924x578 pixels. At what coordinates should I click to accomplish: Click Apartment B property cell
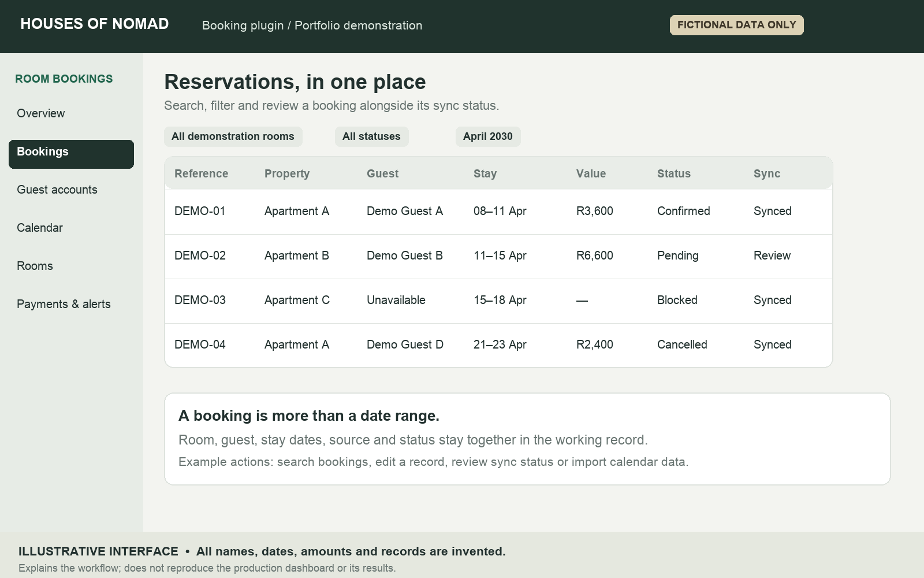tap(297, 255)
